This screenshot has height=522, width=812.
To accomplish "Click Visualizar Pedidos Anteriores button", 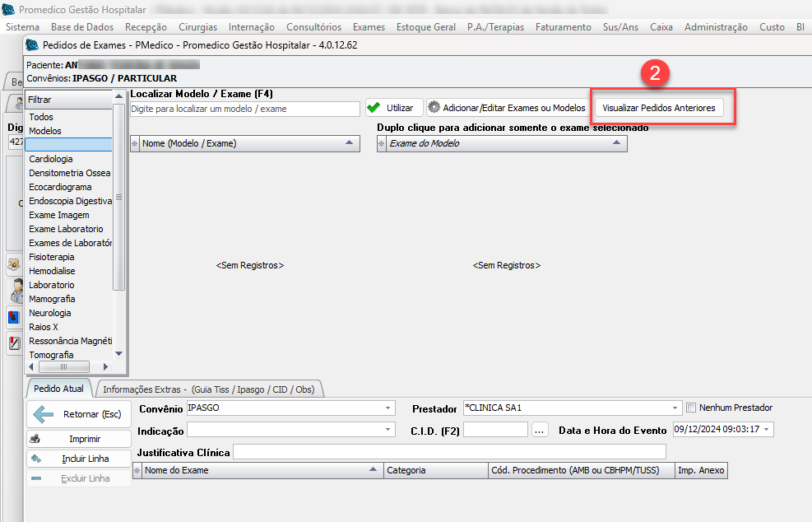I will (x=659, y=108).
